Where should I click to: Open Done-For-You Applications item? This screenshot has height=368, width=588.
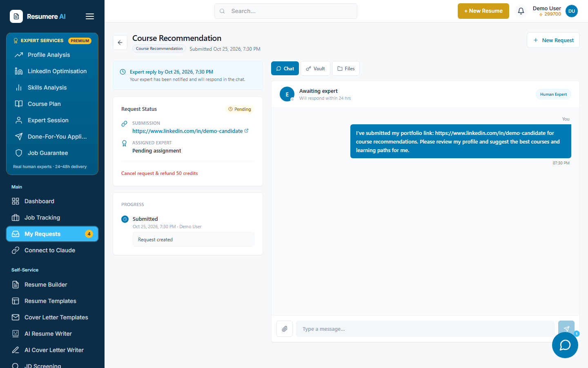52,137
